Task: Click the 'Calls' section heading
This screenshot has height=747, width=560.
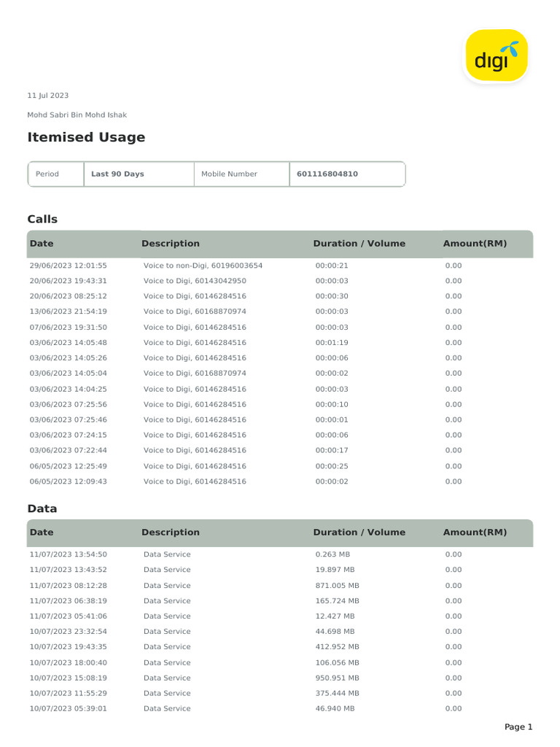Action: [x=42, y=219]
